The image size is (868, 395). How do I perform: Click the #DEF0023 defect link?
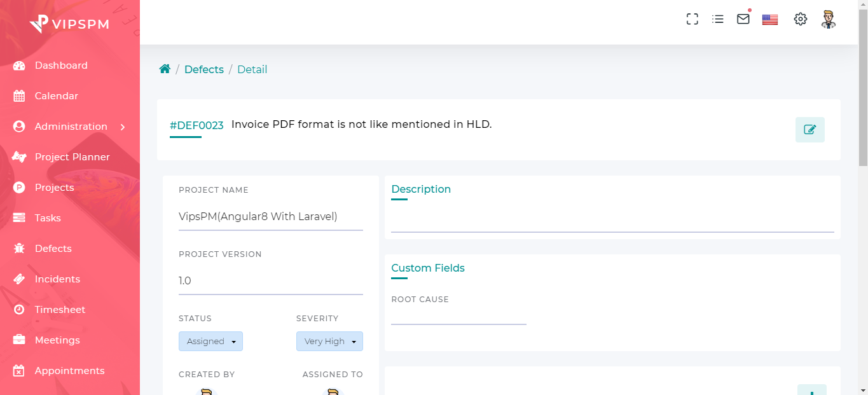click(x=196, y=125)
